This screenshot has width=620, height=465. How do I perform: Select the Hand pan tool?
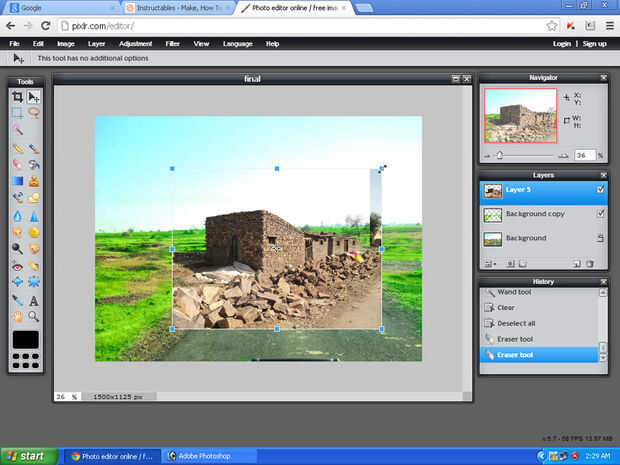pos(17,316)
